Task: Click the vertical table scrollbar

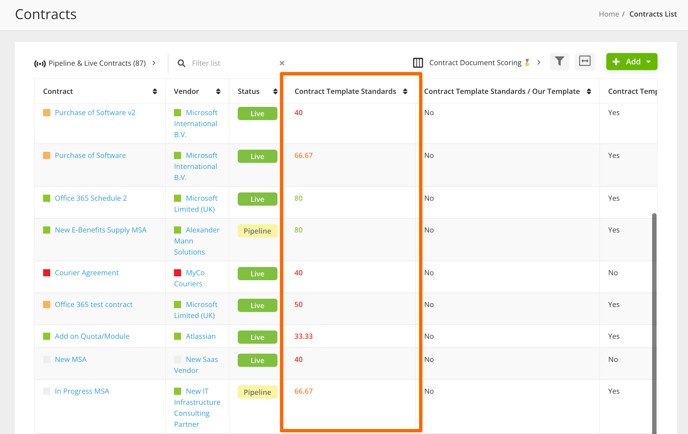Action: coord(654,323)
